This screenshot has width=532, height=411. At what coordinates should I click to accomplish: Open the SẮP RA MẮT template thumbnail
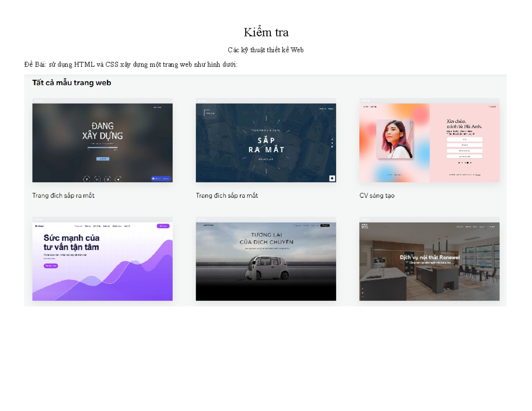click(x=266, y=140)
